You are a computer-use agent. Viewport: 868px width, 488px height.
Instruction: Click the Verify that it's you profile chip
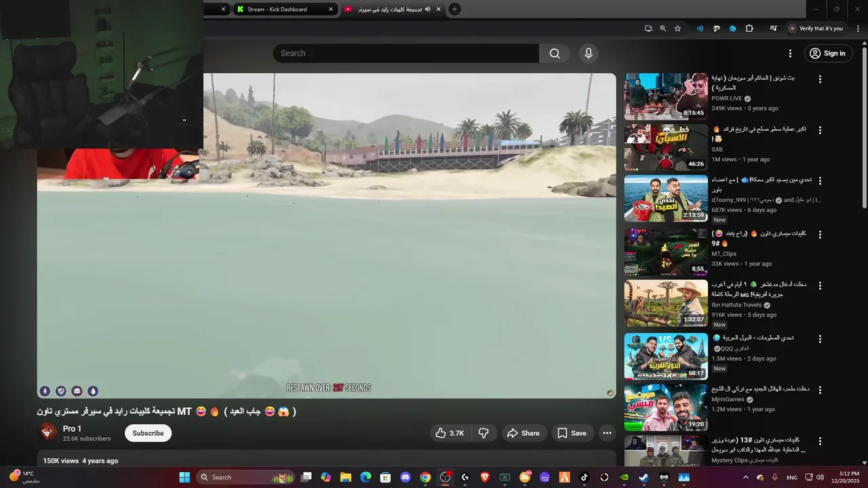(x=816, y=28)
